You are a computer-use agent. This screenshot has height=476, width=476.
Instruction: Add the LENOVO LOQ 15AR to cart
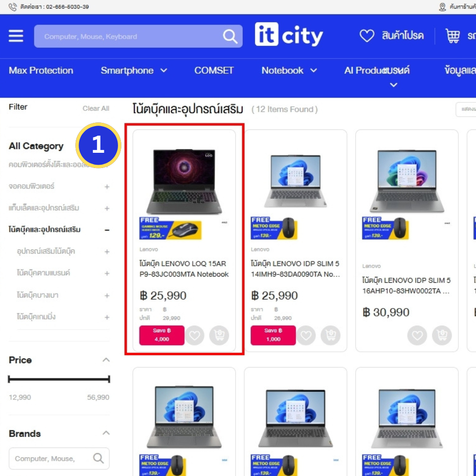click(x=219, y=335)
